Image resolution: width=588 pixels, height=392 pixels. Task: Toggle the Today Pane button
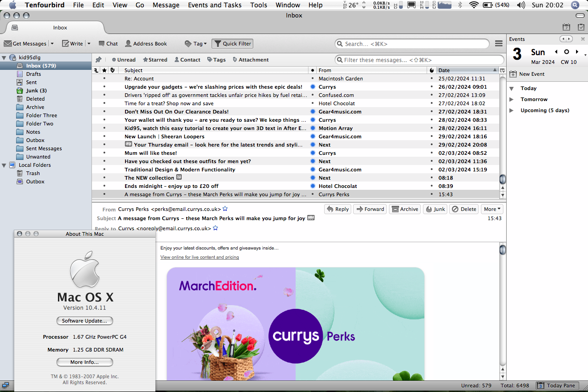[x=556, y=386]
